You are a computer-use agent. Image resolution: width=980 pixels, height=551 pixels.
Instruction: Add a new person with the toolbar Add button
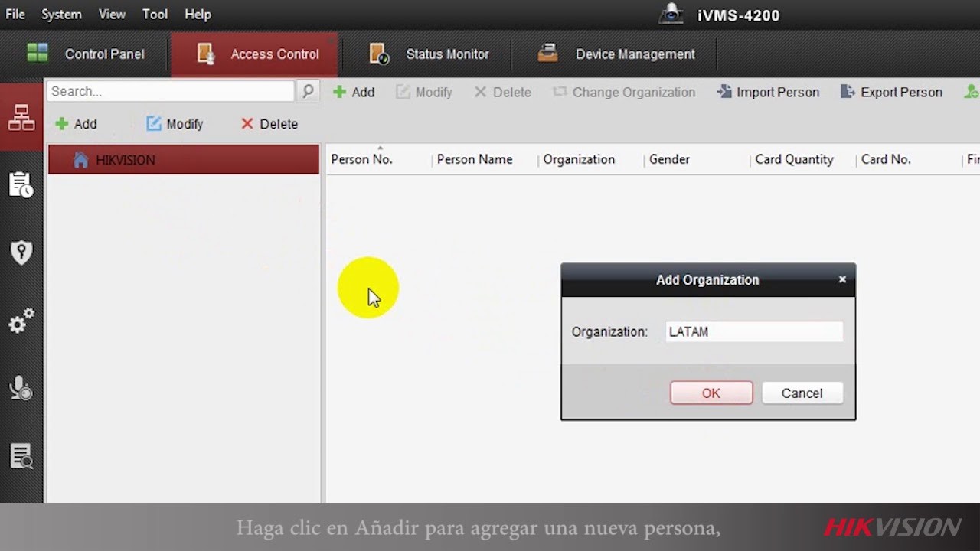[x=354, y=92]
